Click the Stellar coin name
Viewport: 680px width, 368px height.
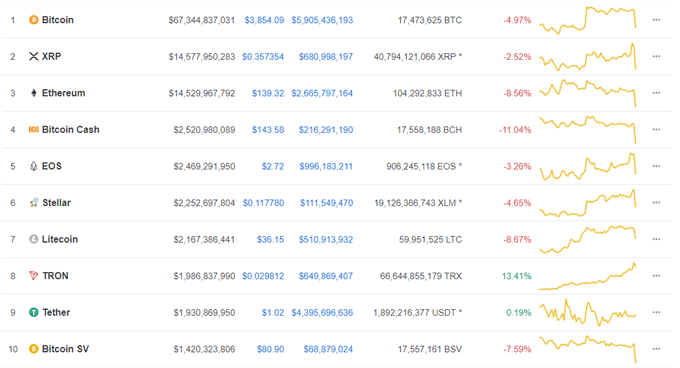56,202
